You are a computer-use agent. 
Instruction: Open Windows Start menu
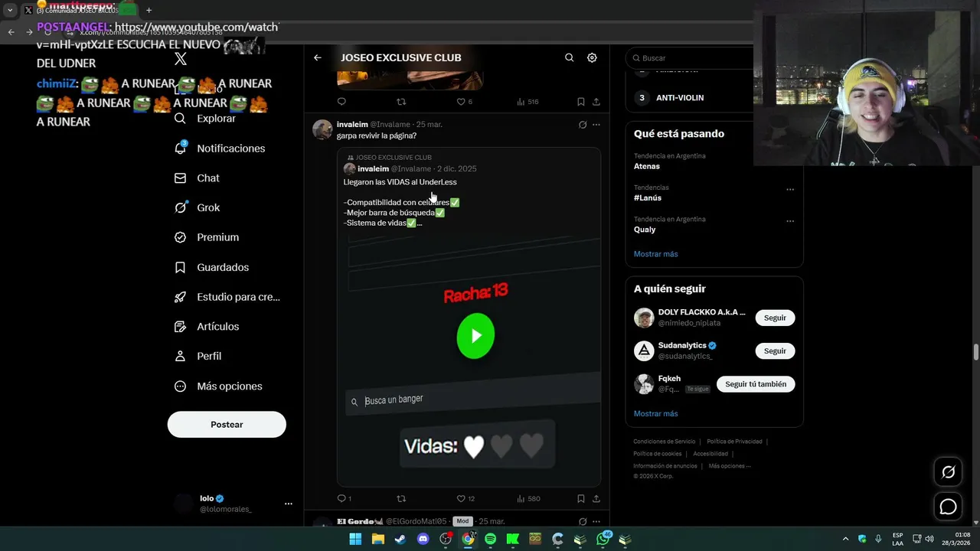355,539
